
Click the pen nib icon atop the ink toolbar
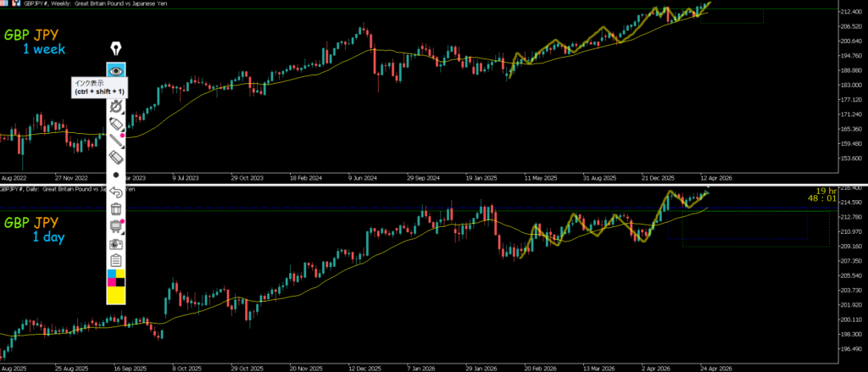pyautogui.click(x=116, y=51)
